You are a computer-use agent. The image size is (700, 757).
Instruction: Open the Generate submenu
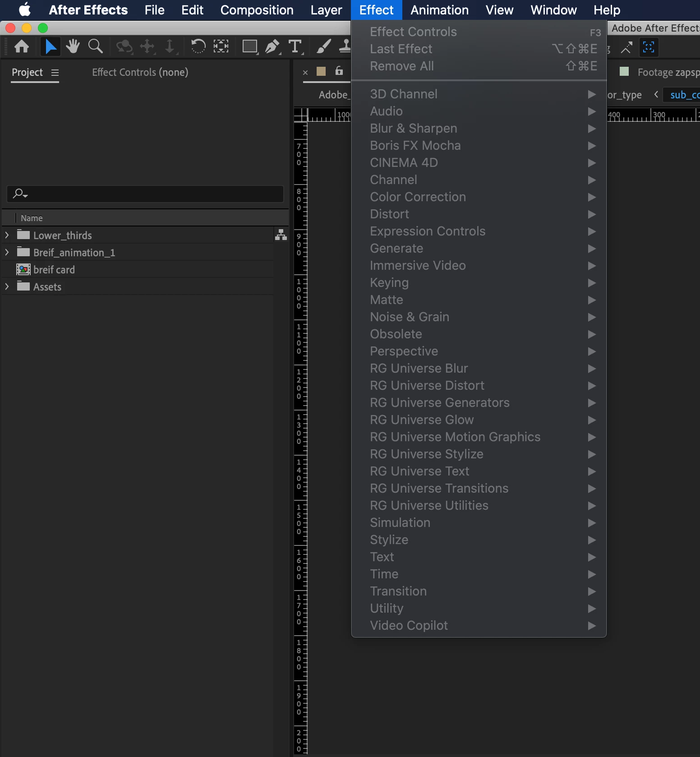tap(479, 248)
